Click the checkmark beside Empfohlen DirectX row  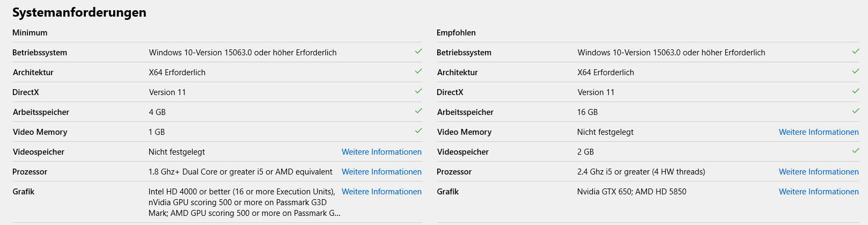[856, 91]
